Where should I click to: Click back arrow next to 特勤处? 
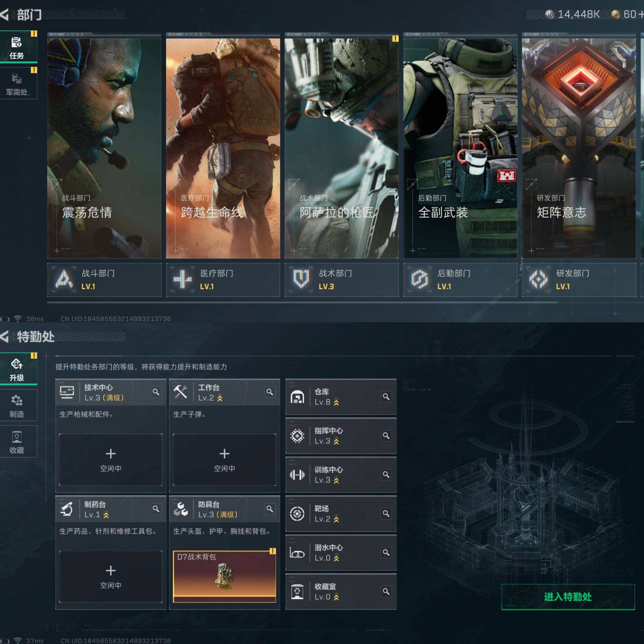point(5,336)
